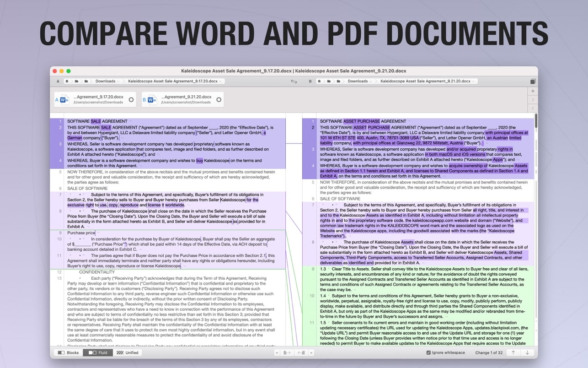588x368 pixels.
Task: Click the copy change to right icon
Action: point(287,352)
